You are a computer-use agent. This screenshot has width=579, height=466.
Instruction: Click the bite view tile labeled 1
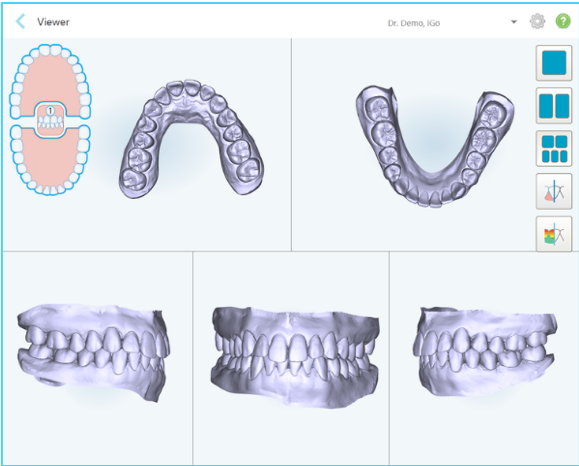pos(50,120)
